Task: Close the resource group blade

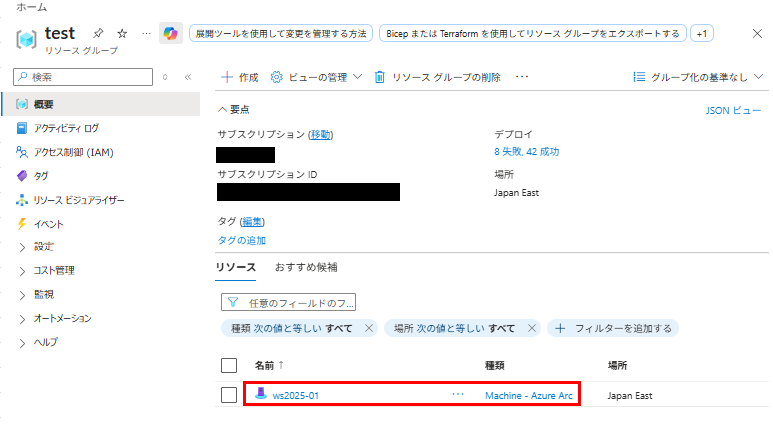Action: click(757, 34)
